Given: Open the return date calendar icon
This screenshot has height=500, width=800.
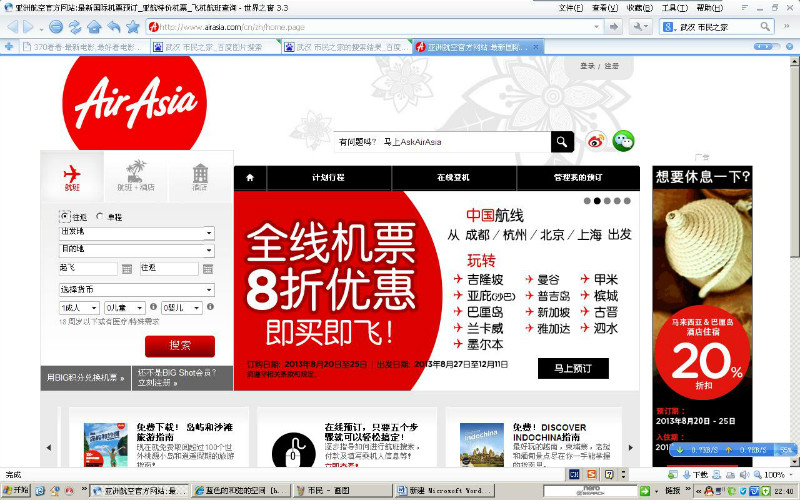Looking at the screenshot, I should [207, 269].
